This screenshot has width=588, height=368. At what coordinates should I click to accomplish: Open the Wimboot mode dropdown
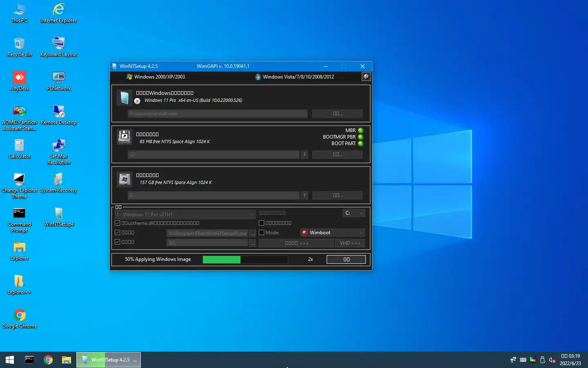click(x=333, y=233)
